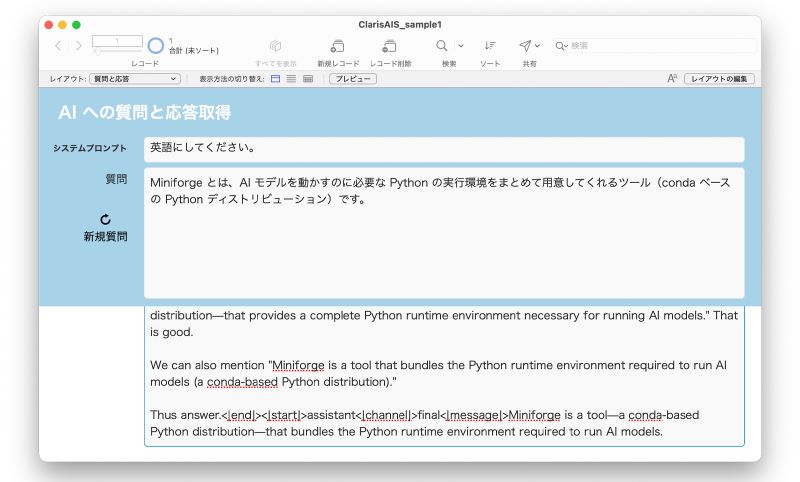Switch to list view display mode
800x482 pixels.
click(291, 79)
